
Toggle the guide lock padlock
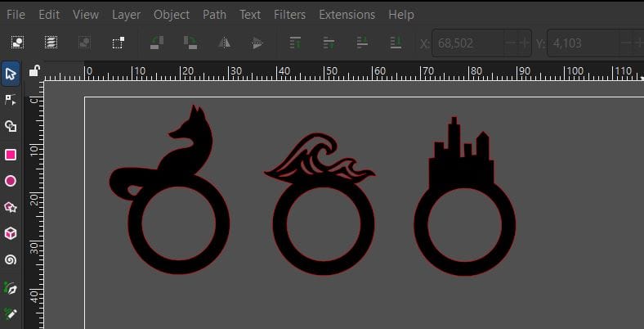(x=34, y=72)
